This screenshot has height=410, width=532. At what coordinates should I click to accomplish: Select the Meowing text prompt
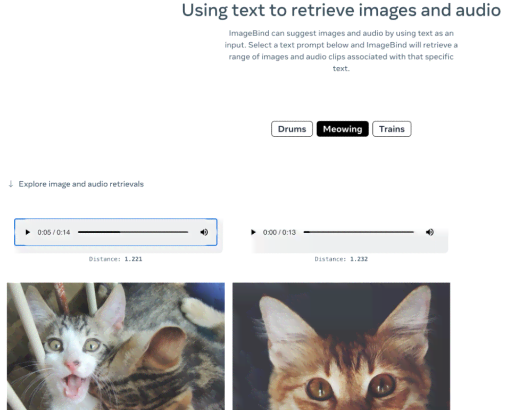coord(342,129)
